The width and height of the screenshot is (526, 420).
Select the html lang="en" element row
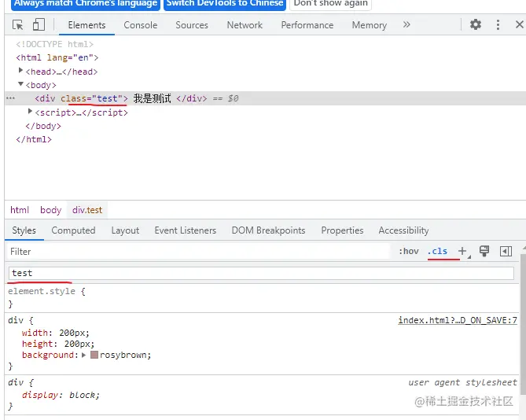tap(57, 57)
